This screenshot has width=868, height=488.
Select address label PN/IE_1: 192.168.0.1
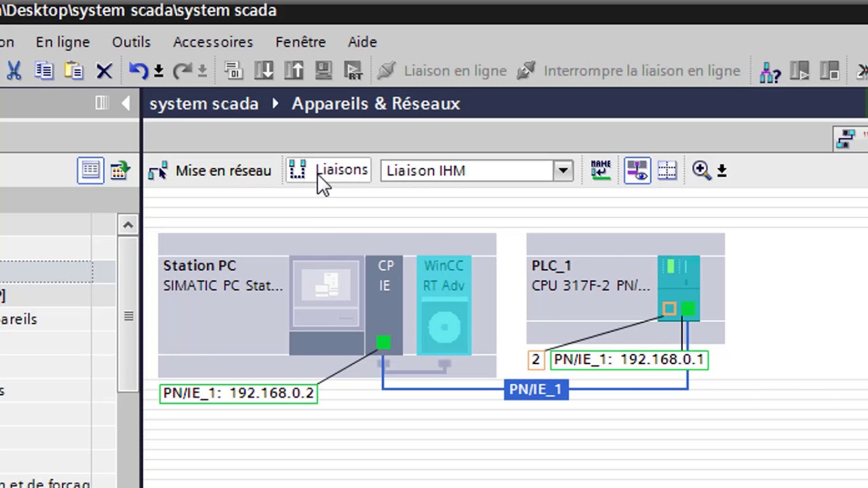pos(629,360)
